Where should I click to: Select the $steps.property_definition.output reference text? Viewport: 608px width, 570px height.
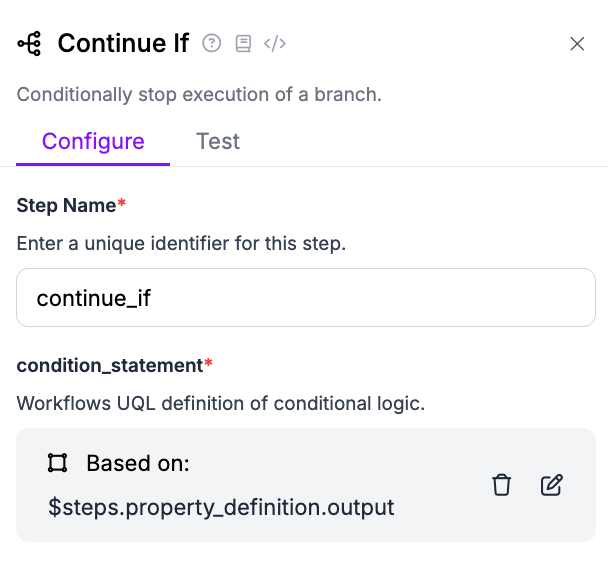pyautogui.click(x=221, y=508)
